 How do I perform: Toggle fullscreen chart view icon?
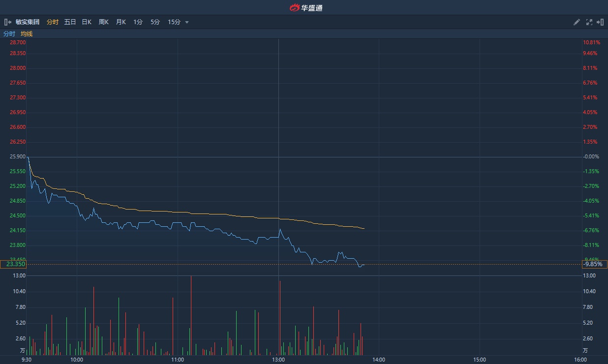(589, 22)
